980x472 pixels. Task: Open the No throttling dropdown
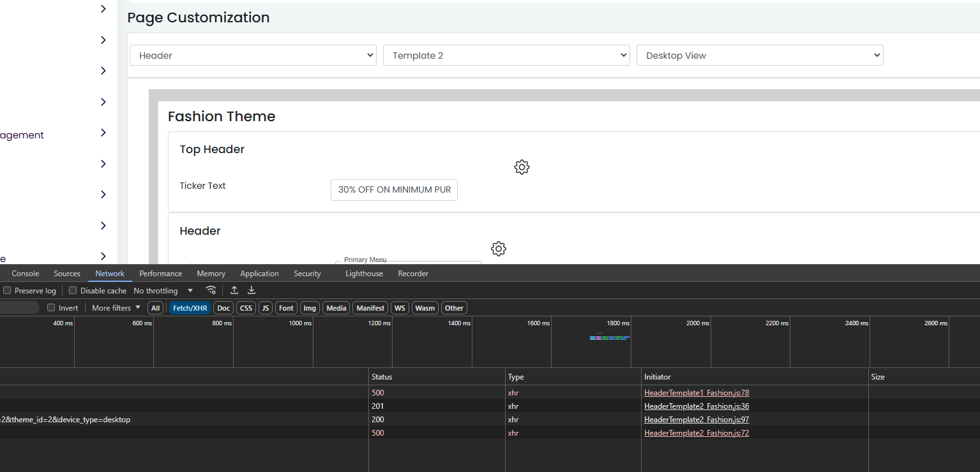(x=163, y=291)
